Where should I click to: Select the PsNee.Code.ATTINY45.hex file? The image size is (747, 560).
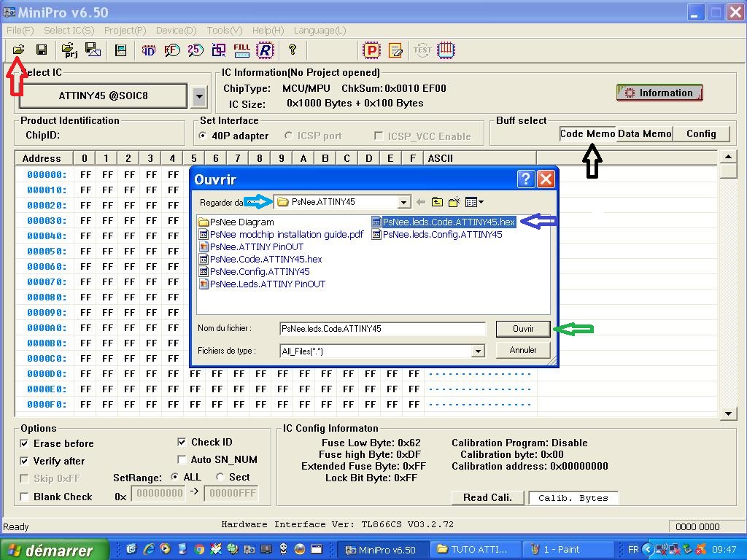260,259
